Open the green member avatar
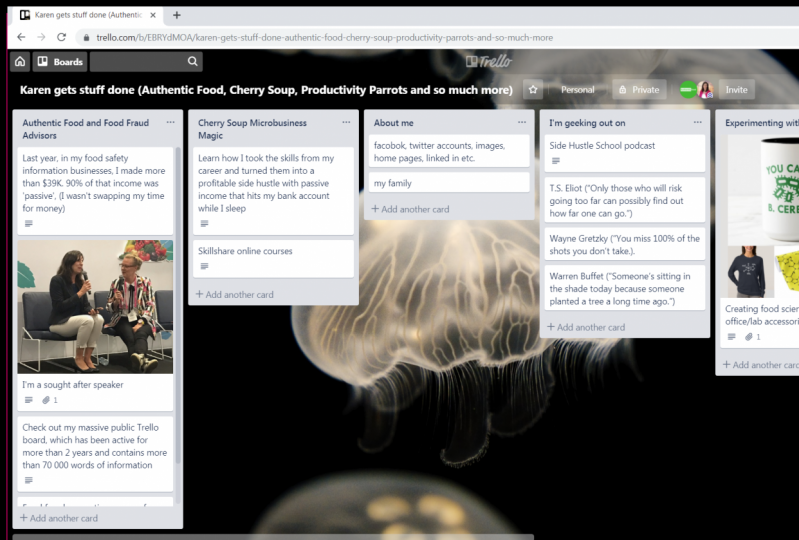Screen dimensions: 799x540 688,90
